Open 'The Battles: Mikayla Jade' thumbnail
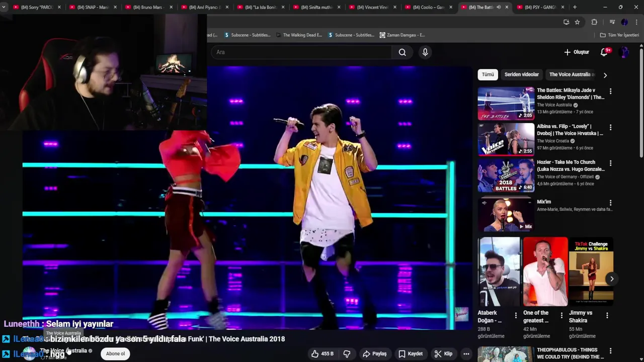Image resolution: width=644 pixels, height=362 pixels. pyautogui.click(x=506, y=104)
